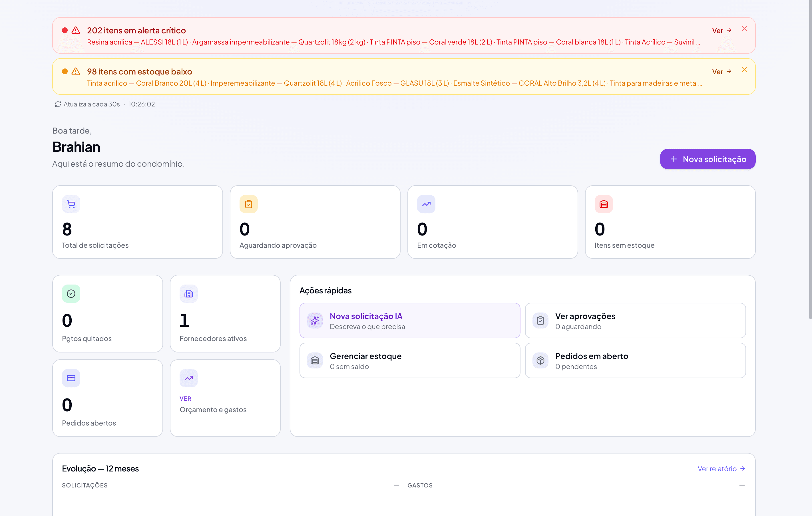Click the Brahian name heading
The height and width of the screenshot is (516, 812).
pyautogui.click(x=76, y=147)
